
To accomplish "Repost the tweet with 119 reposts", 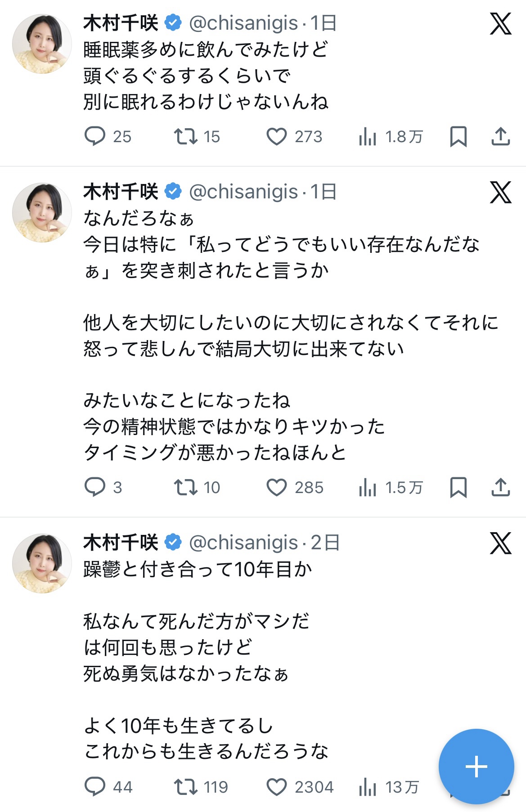I will click(x=185, y=787).
